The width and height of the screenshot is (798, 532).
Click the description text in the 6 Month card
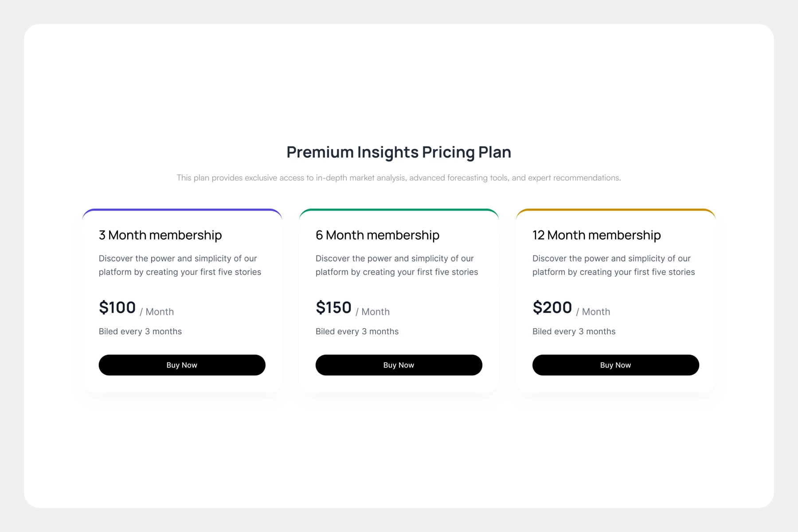pos(396,265)
